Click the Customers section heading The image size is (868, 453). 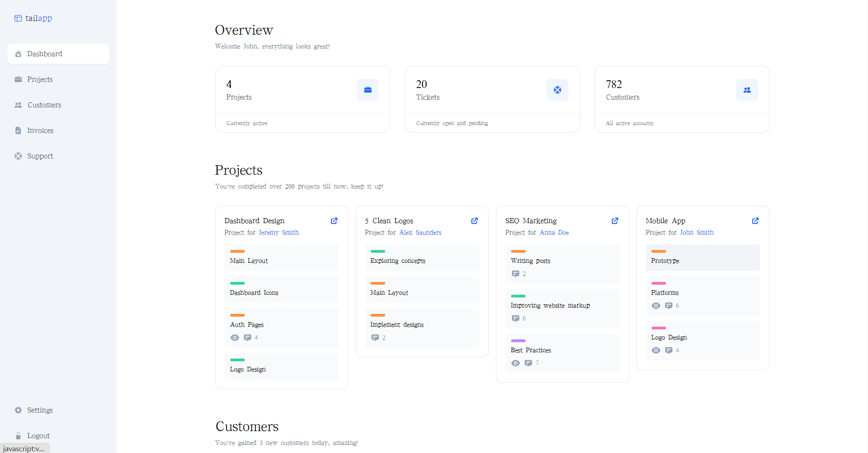coord(247,427)
